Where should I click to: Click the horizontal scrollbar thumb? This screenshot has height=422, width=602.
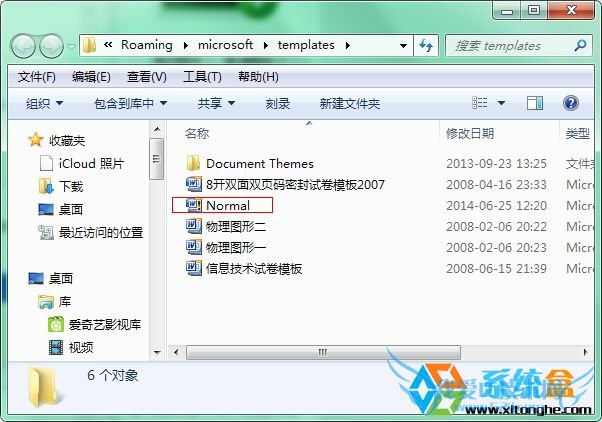click(323, 352)
